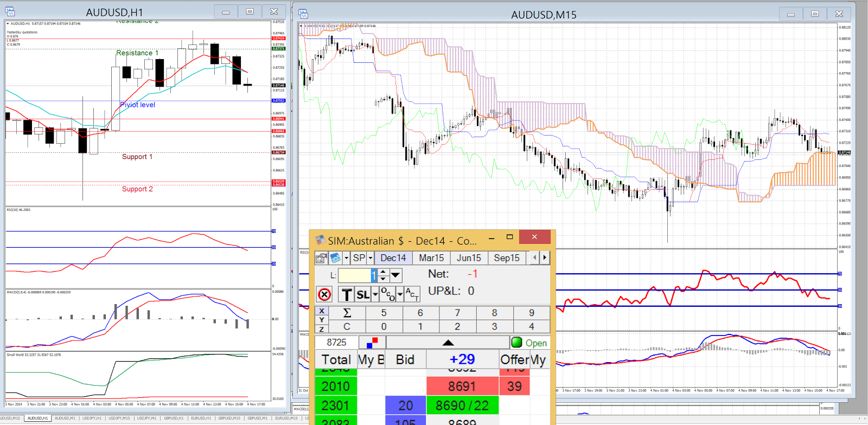The height and width of the screenshot is (425, 868).
Task: Select the Sep15 contract tab
Action: (x=507, y=258)
